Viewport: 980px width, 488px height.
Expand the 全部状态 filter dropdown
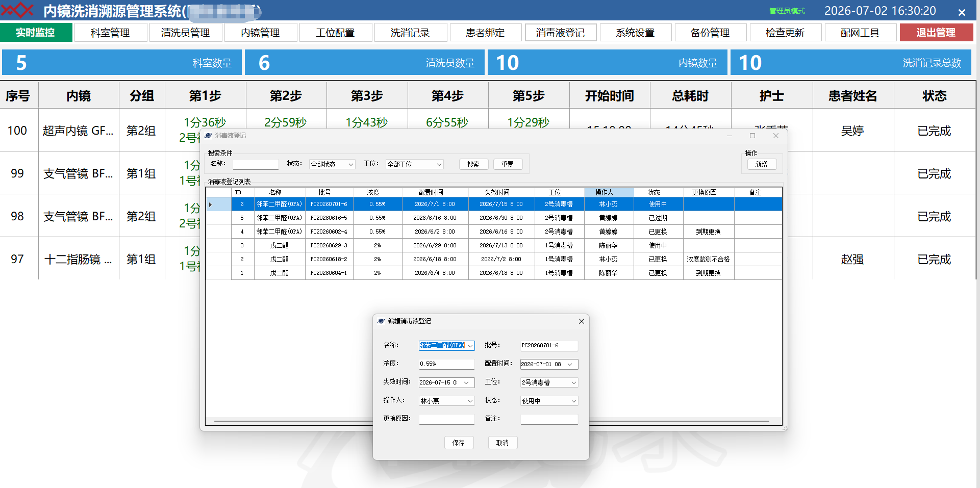click(351, 165)
